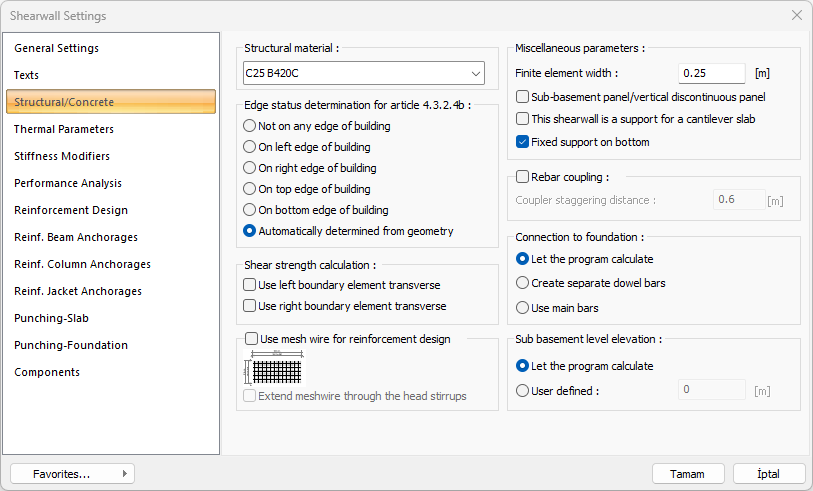Click the Tamam button

coord(687,474)
